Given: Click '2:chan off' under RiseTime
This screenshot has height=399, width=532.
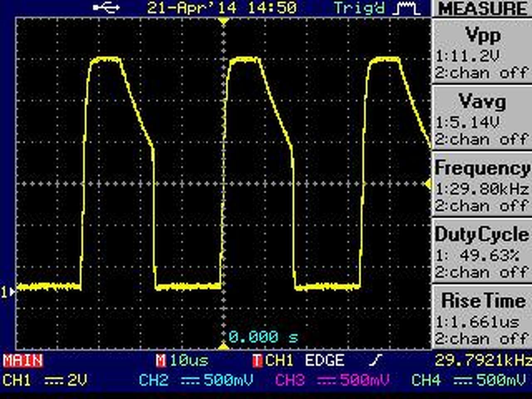Looking at the screenshot, I should (x=482, y=339).
